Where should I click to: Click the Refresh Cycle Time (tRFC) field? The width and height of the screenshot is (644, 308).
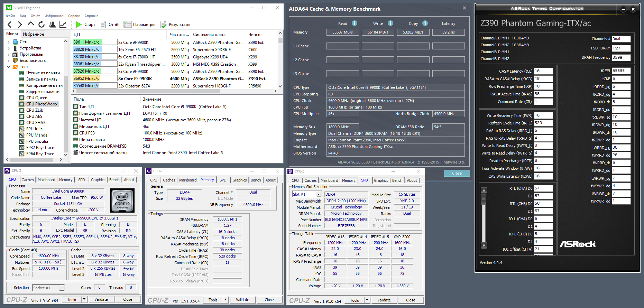[x=543, y=123]
